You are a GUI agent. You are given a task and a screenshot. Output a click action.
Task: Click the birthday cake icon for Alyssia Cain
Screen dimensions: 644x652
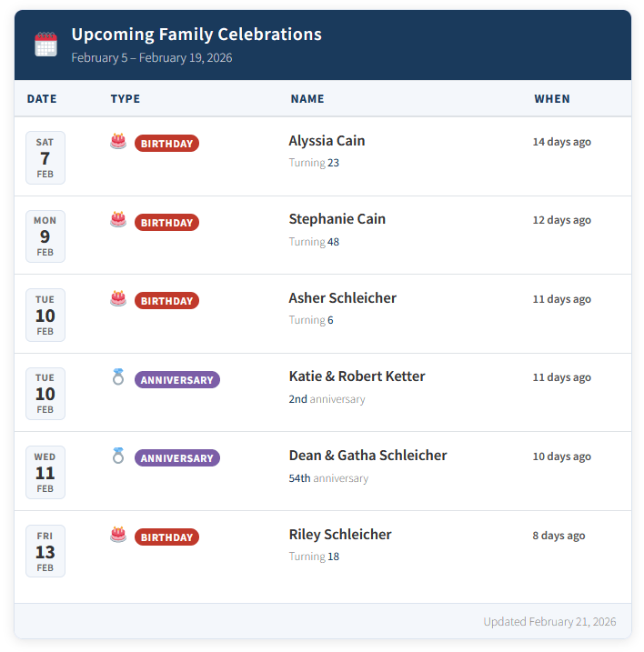[x=118, y=141]
